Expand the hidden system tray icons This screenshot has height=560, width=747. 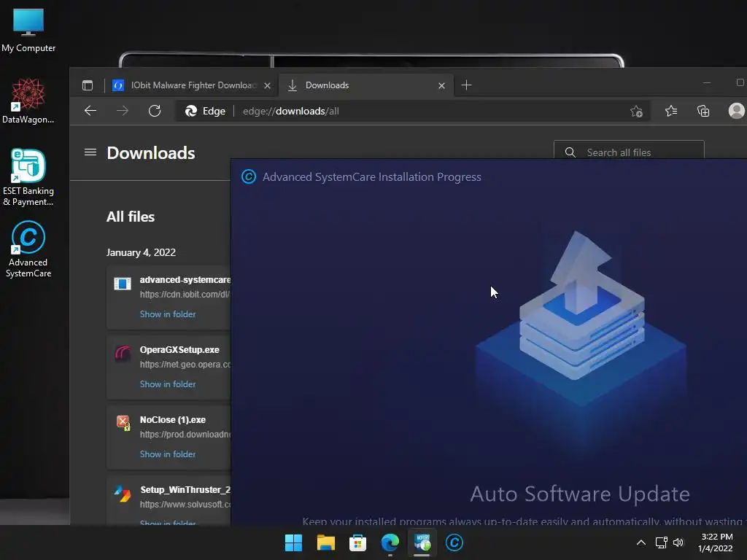[x=641, y=542]
